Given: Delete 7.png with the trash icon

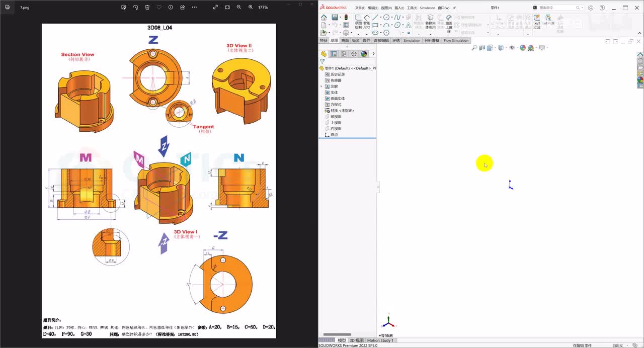Looking at the screenshot, I should click(147, 8).
